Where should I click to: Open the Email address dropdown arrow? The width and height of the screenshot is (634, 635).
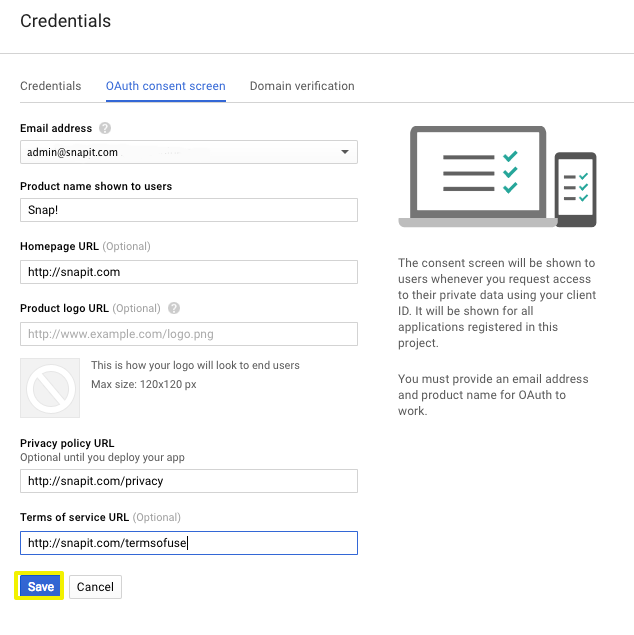coord(345,152)
